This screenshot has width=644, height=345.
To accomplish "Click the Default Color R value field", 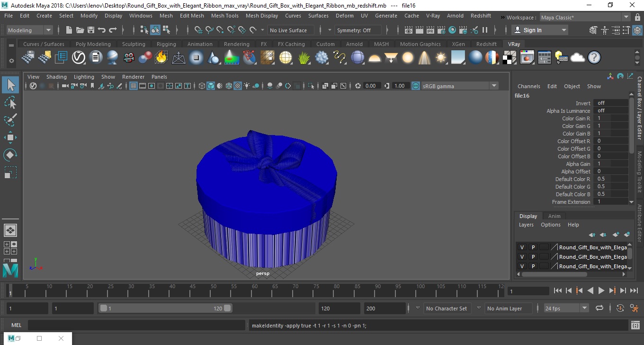I will click(x=611, y=179).
